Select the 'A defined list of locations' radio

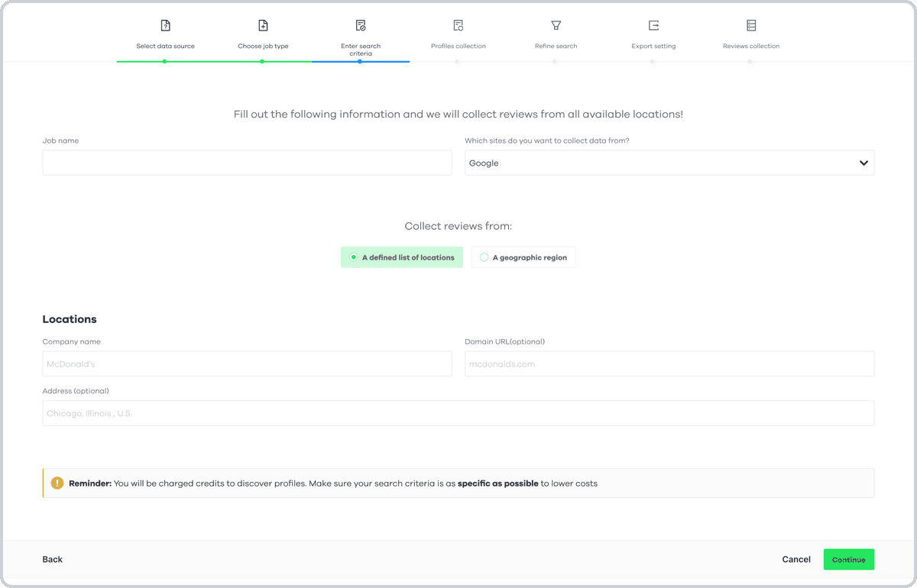353,257
